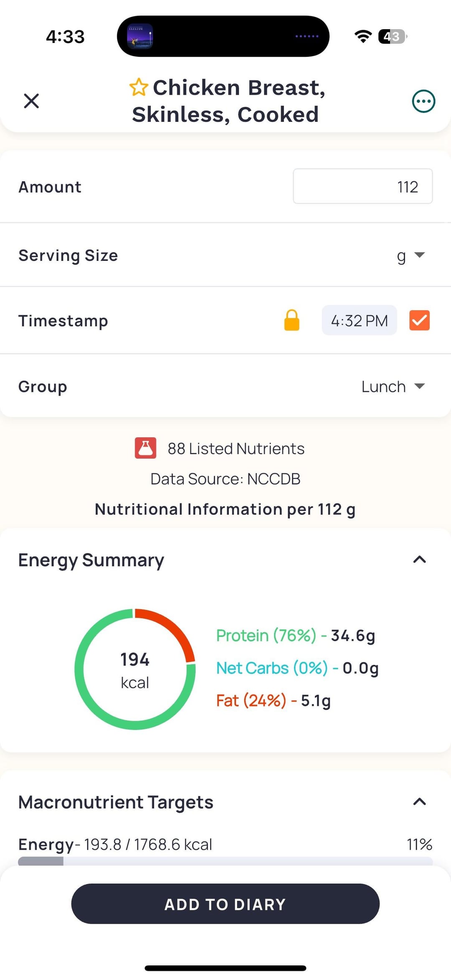Uncheck the timestamp checkbox
The width and height of the screenshot is (451, 980).
click(419, 321)
